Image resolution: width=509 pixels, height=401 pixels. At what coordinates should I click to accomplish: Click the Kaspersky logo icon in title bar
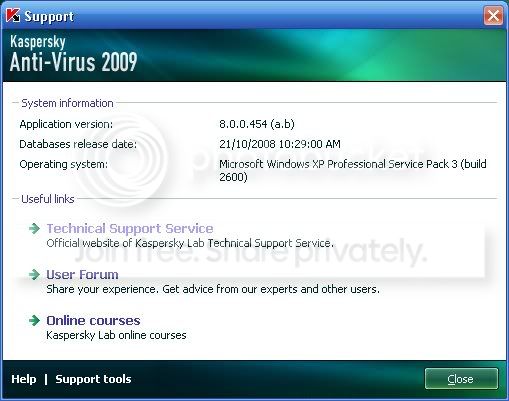tap(13, 15)
